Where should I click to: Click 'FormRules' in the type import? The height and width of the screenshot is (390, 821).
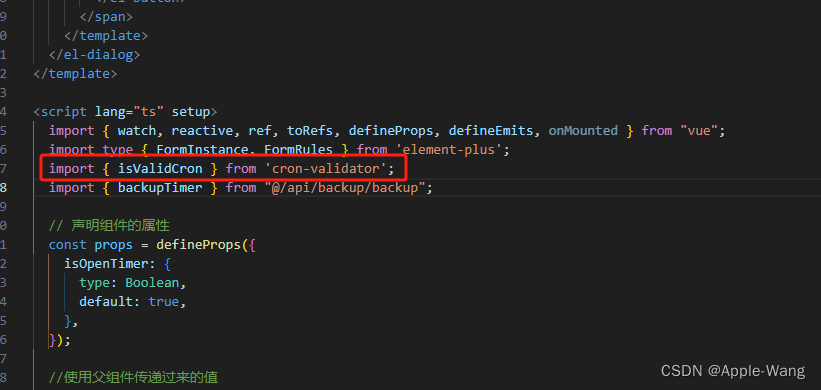pos(298,150)
